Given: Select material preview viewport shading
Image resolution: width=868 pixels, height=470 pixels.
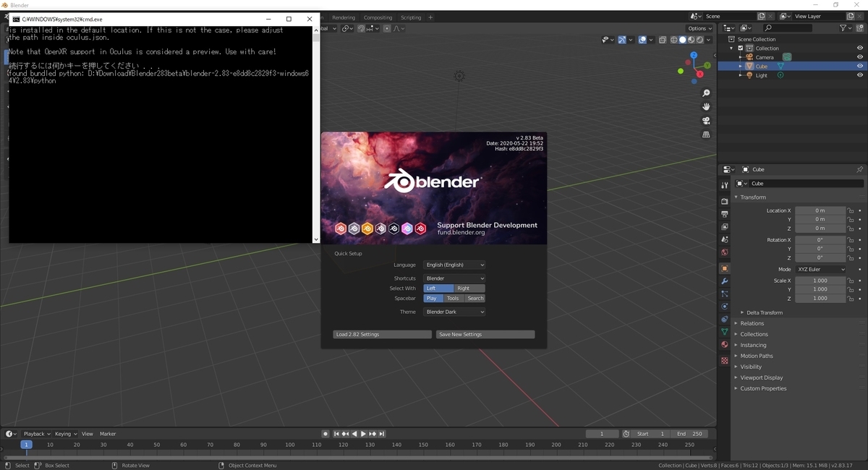Looking at the screenshot, I should 691,40.
